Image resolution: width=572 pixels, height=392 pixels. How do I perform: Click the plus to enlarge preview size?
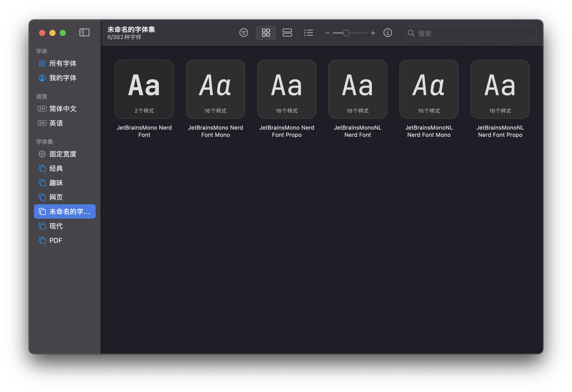pyautogui.click(x=373, y=33)
